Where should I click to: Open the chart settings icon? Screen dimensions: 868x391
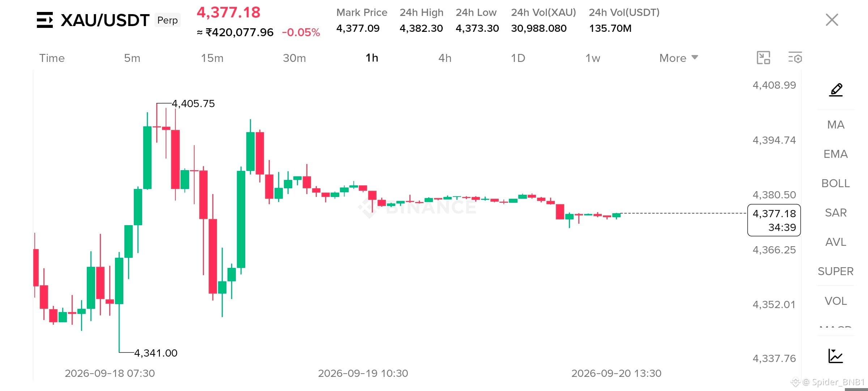(795, 58)
